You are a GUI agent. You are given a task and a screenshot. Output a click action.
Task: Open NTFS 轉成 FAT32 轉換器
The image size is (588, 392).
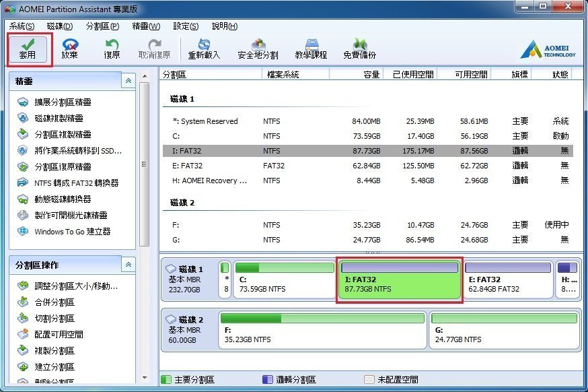[x=68, y=183]
